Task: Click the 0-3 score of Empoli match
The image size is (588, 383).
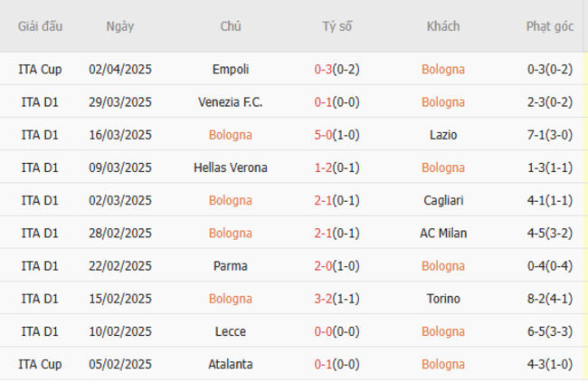Action: click(325, 69)
